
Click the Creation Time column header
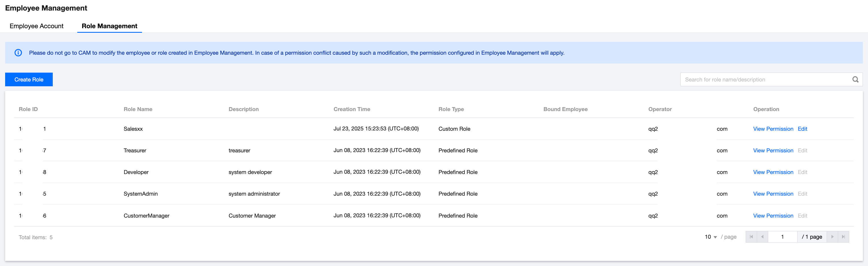[x=351, y=109]
